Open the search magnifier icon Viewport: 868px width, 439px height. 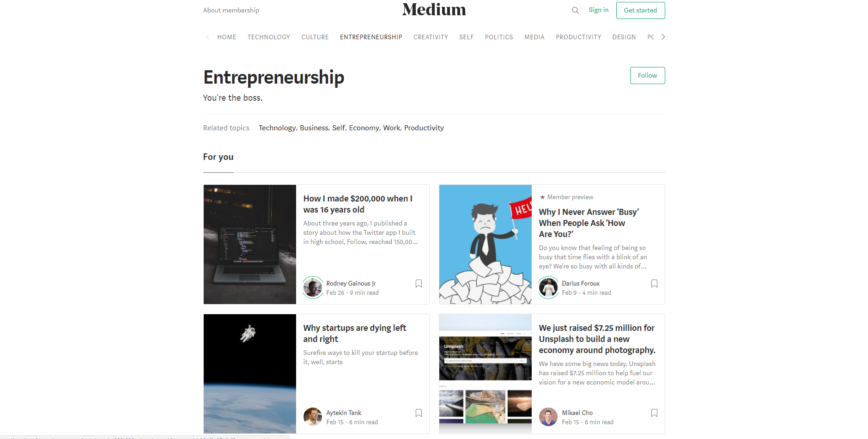pos(575,10)
